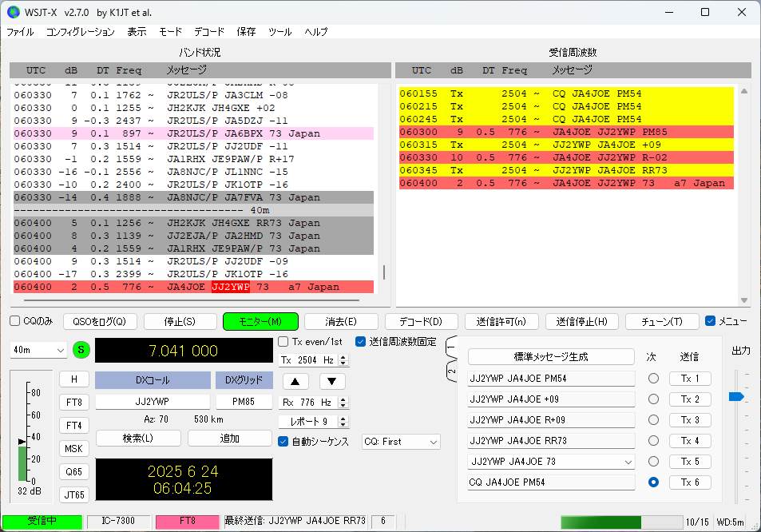This screenshot has height=532, width=761.
Task: Select next radio for Tx 5 message
Action: (x=653, y=461)
